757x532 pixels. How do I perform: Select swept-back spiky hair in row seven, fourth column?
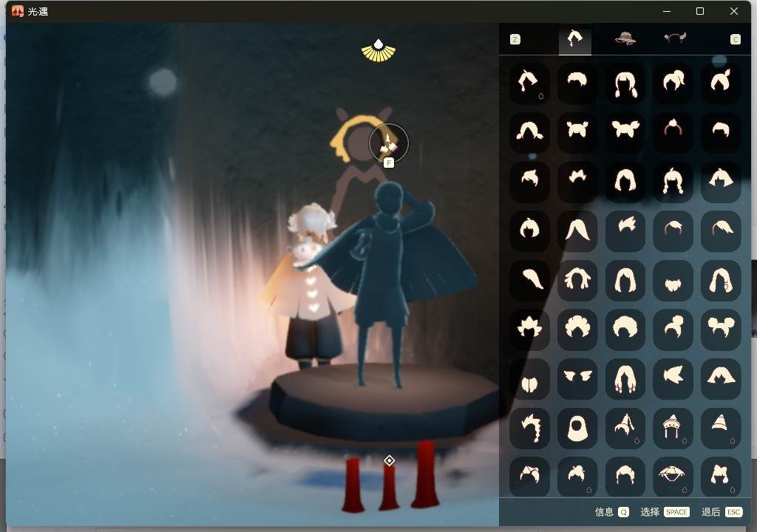pyautogui.click(x=673, y=379)
